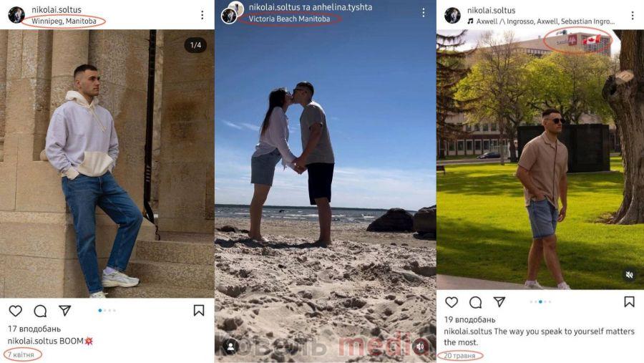Viewport: 644px width, 363px height.
Task: Unmute the green lawn video
Action: click(x=629, y=274)
